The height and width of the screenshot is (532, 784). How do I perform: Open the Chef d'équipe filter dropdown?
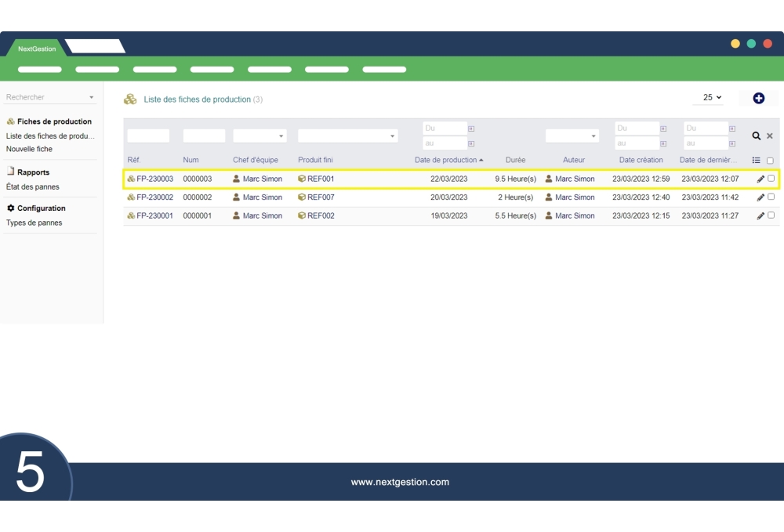click(260, 136)
